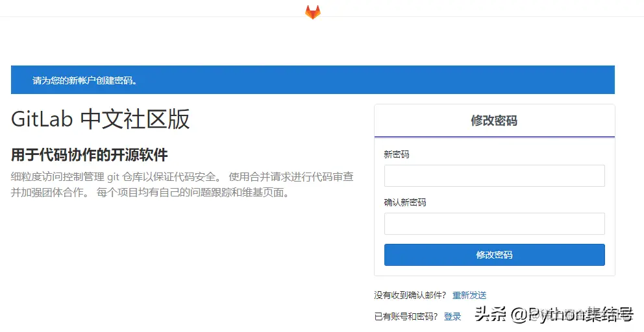Follow the 登录 sign-in link
This screenshot has height=332, width=644.
[x=452, y=316]
